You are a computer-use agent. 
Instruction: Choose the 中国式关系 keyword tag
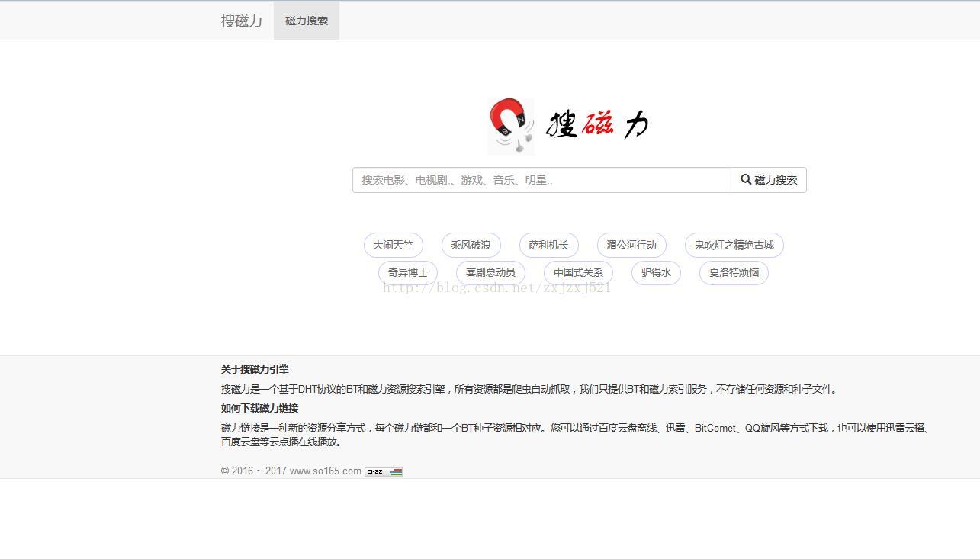coord(578,272)
